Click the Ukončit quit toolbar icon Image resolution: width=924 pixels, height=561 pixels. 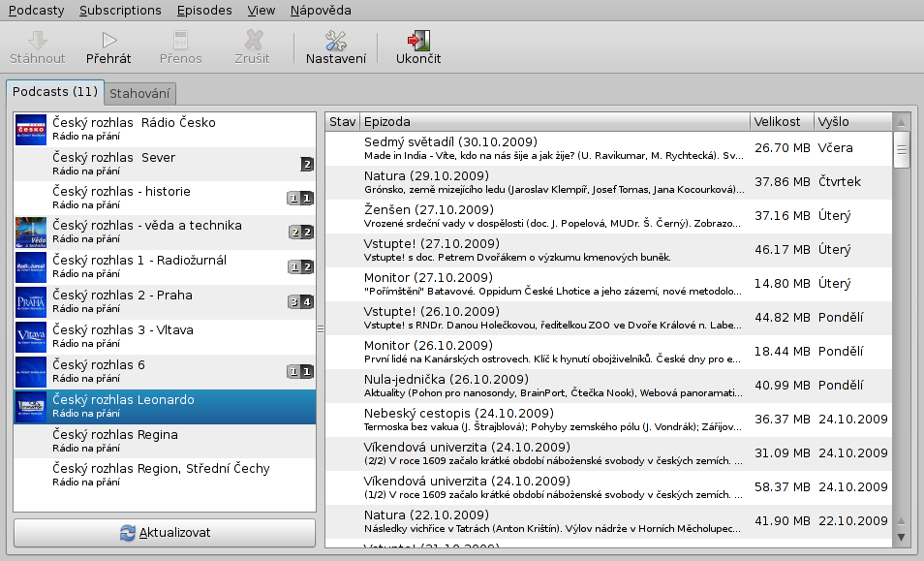418,40
